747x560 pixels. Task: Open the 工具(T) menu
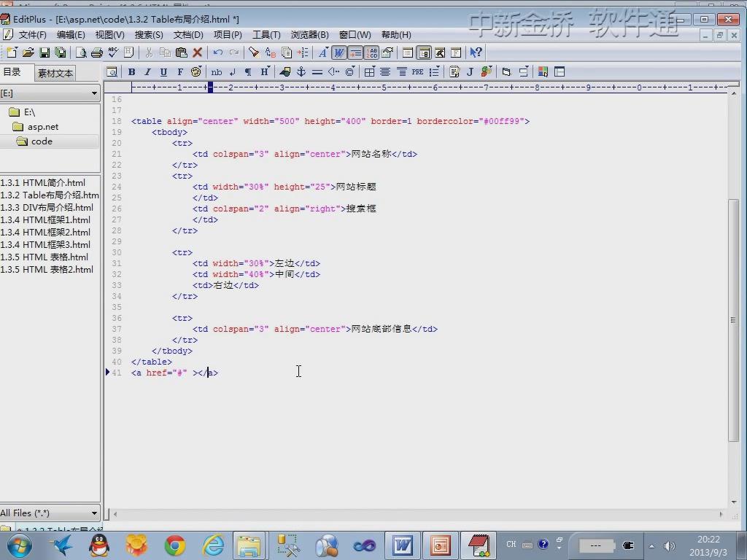coord(266,35)
